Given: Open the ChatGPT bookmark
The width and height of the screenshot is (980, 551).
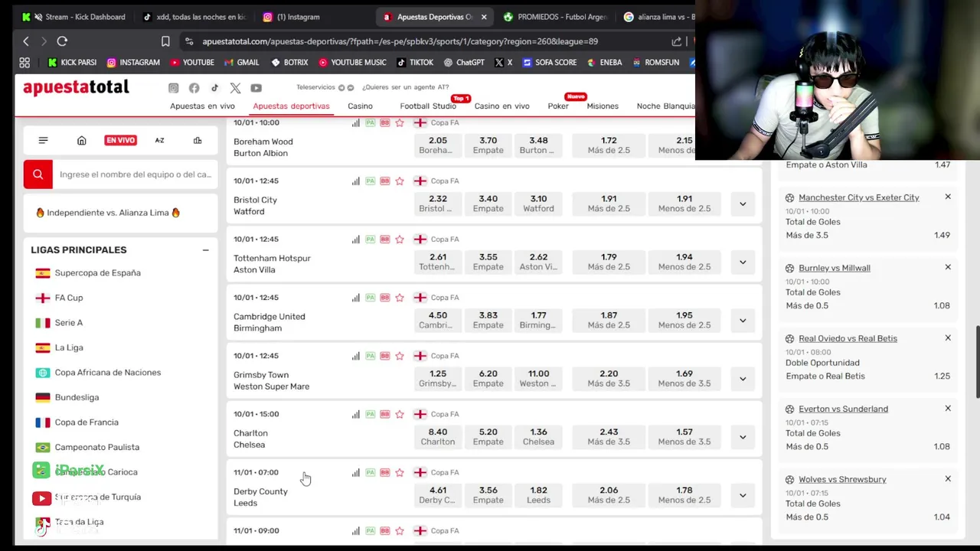Looking at the screenshot, I should [x=463, y=63].
